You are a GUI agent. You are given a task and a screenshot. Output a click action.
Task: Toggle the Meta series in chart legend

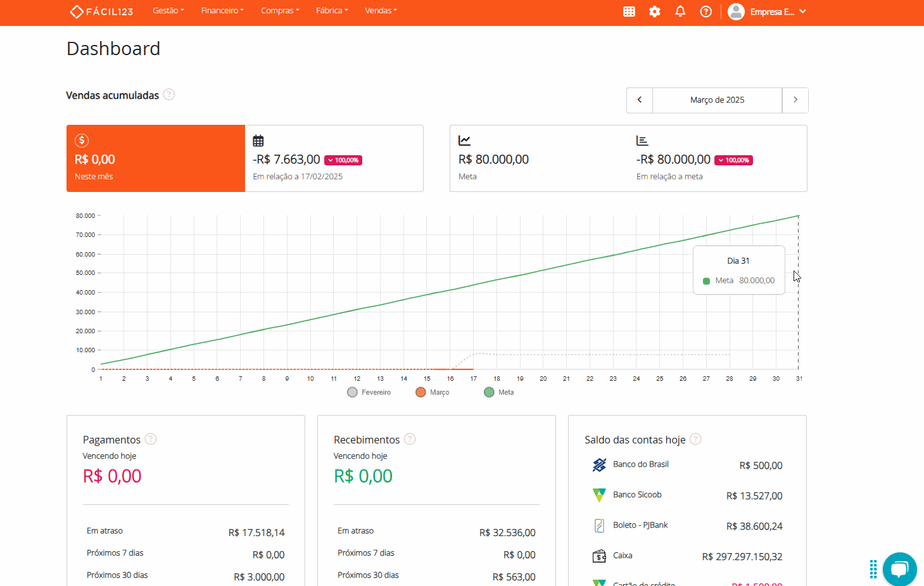click(x=499, y=392)
